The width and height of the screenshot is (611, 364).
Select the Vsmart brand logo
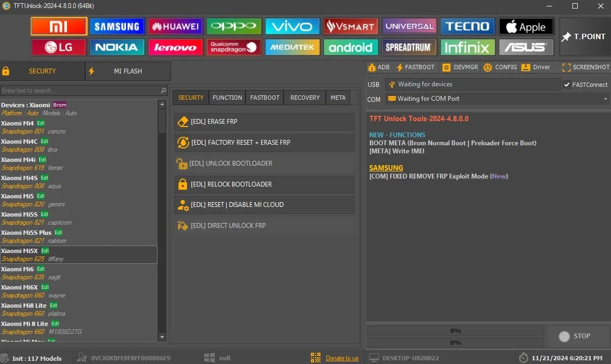(x=351, y=26)
